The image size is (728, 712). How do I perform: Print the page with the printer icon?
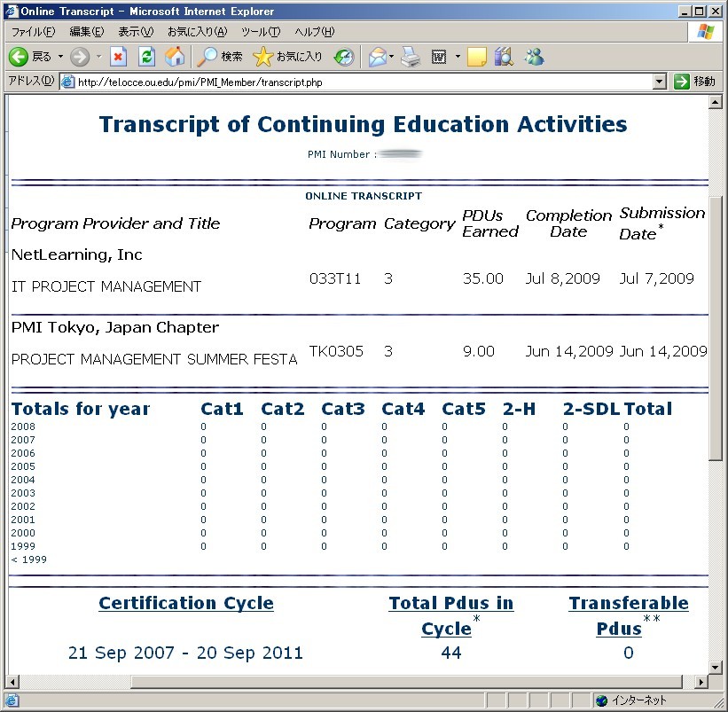(x=411, y=57)
